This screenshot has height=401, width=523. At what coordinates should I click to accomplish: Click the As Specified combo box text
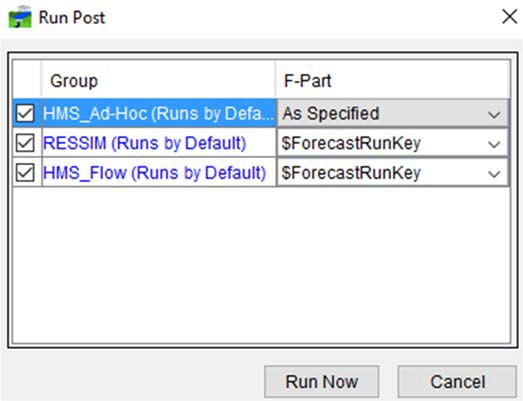point(331,113)
